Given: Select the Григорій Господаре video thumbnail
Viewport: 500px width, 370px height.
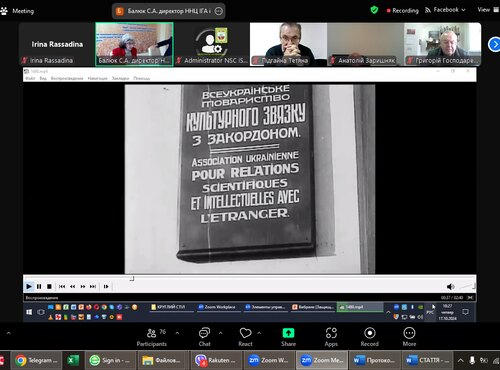Looking at the screenshot, I should coord(442,44).
